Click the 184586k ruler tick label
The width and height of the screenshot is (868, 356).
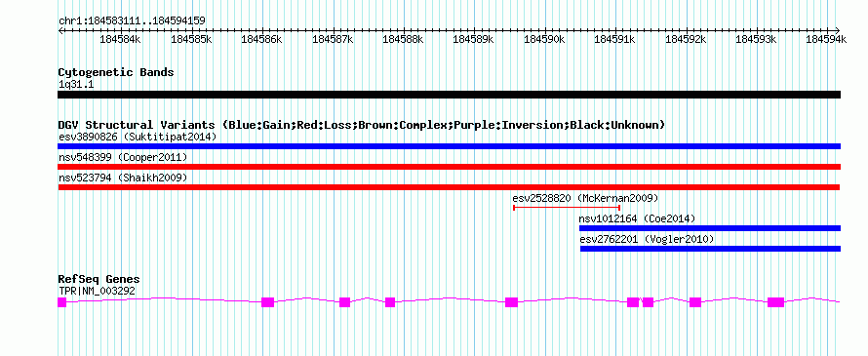[261, 39]
